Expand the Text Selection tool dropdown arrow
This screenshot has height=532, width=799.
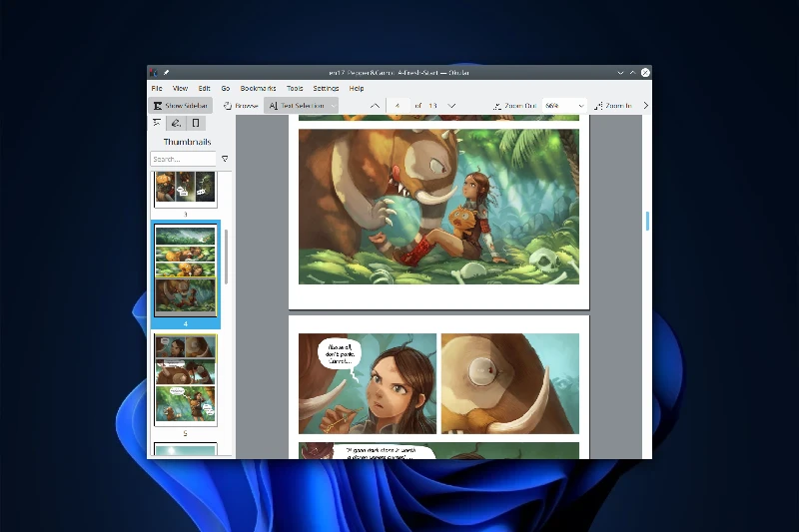click(x=333, y=105)
